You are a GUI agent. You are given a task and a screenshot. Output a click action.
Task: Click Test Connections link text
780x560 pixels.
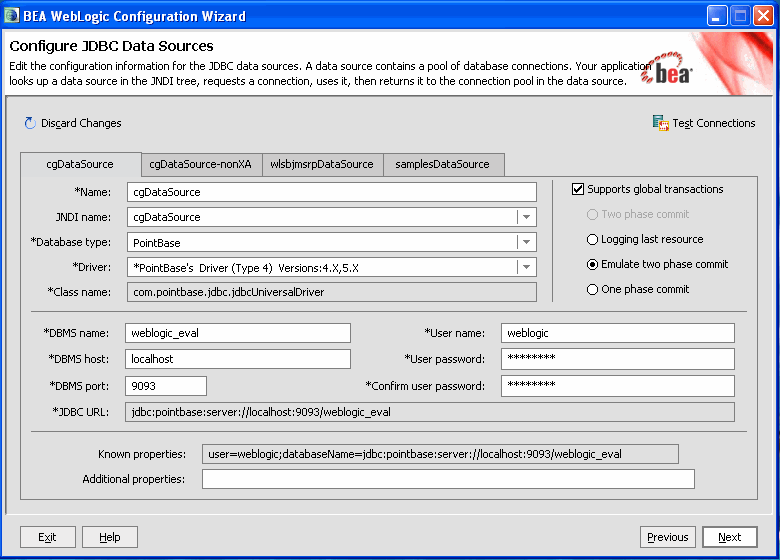click(714, 123)
